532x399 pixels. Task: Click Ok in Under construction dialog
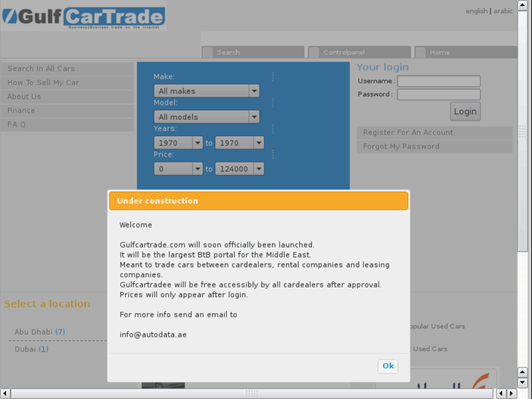click(x=388, y=366)
